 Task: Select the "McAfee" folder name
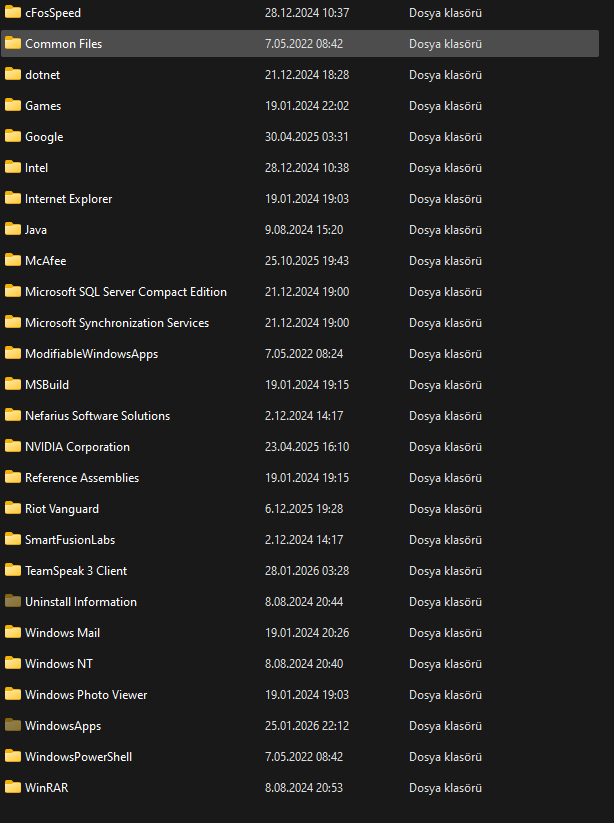tap(46, 261)
